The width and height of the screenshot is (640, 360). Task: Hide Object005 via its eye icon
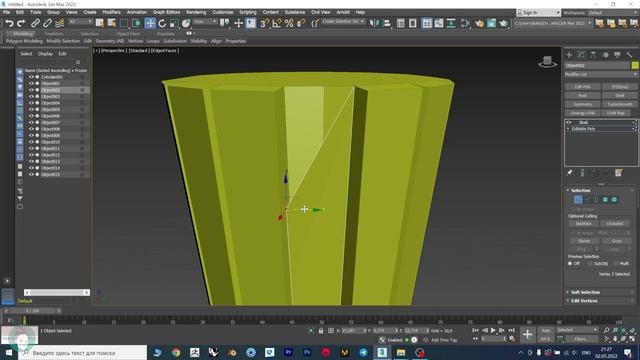click(31, 109)
